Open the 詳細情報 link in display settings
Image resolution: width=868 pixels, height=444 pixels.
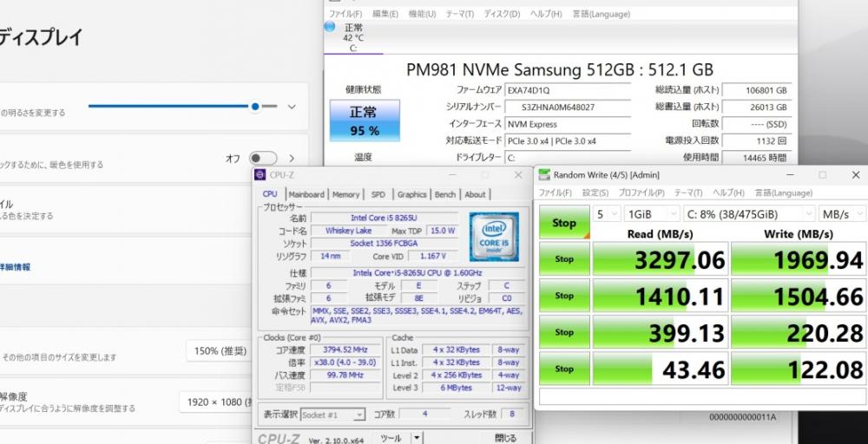coord(15,267)
